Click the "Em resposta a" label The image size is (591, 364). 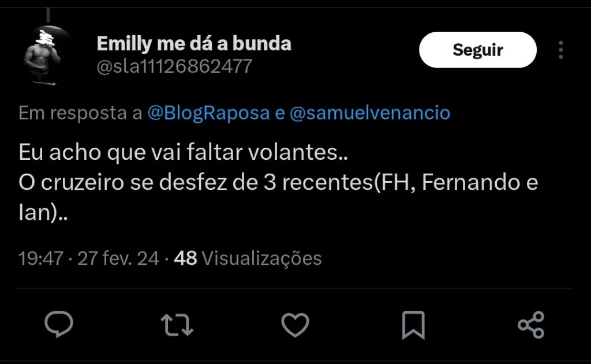(80, 113)
